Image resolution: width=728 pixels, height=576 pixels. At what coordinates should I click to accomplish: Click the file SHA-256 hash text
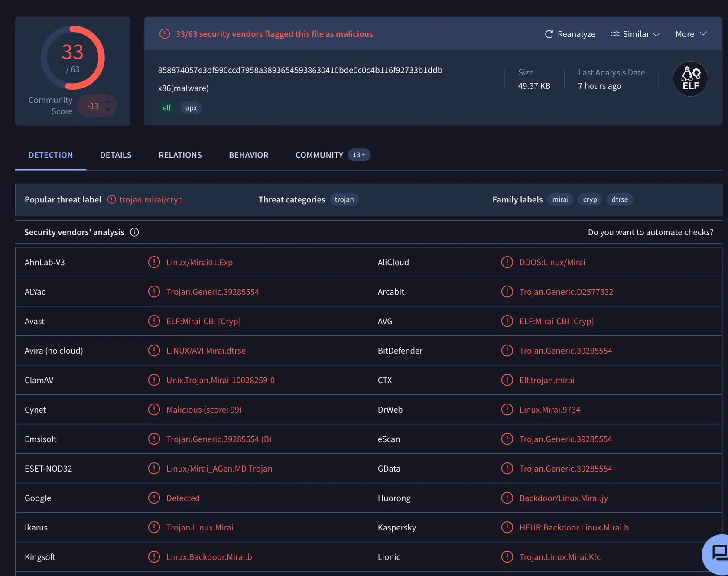[x=300, y=70]
